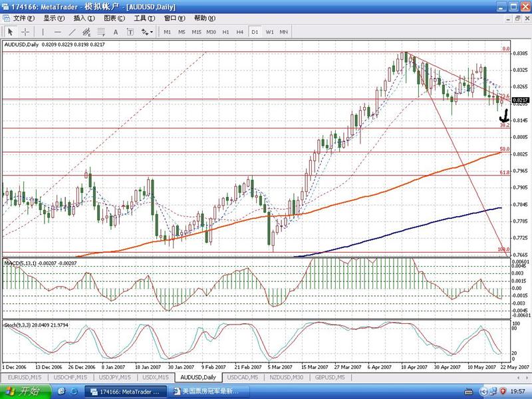Viewport: 532px width, 399px height.
Task: Open the 图表 (Chart) menu
Action: (x=115, y=18)
